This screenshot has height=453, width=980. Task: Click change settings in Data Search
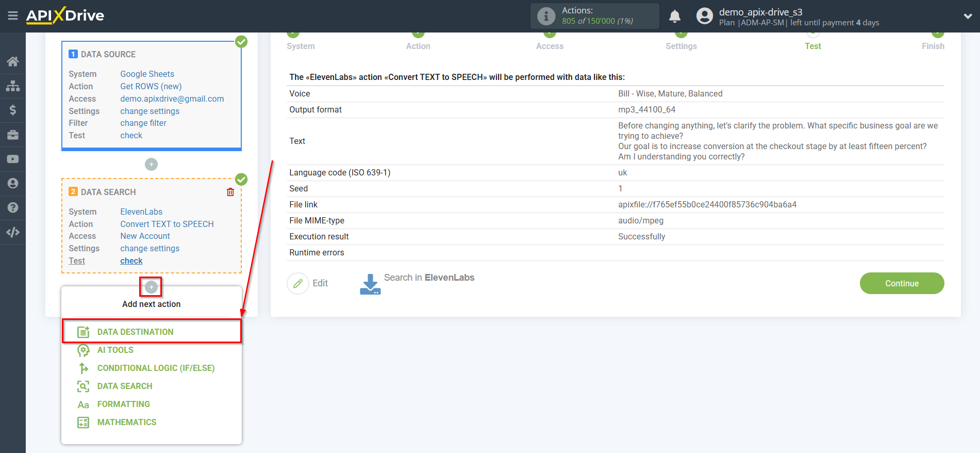pos(150,248)
